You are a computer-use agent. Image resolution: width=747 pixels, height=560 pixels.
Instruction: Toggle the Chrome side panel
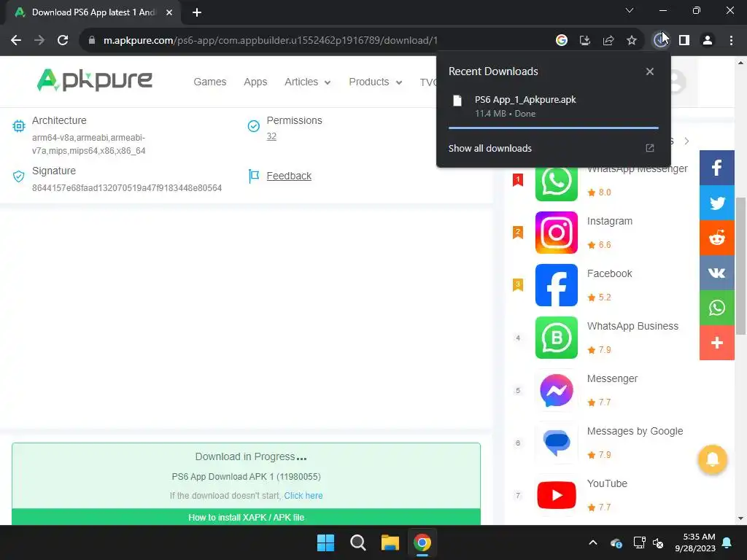(684, 41)
